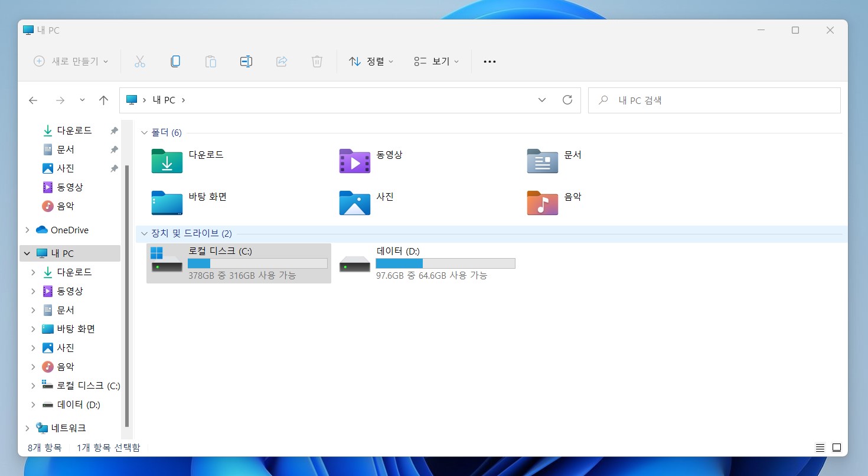
Task: Click the Share icon
Action: pos(282,61)
